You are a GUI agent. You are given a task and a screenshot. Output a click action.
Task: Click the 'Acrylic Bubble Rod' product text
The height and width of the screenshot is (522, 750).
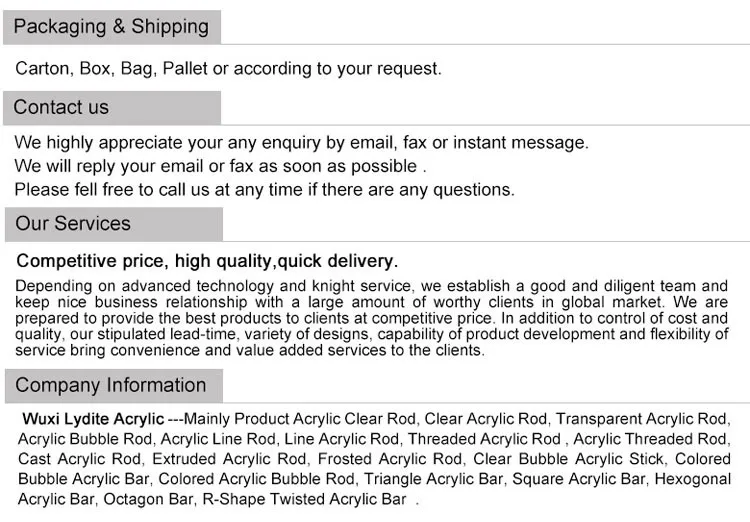[84, 439]
